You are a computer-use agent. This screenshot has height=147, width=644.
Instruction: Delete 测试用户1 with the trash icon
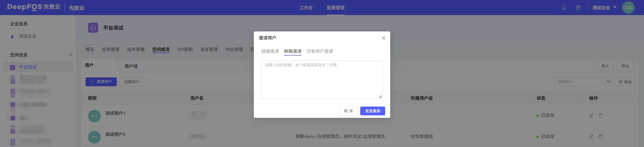[601, 115]
